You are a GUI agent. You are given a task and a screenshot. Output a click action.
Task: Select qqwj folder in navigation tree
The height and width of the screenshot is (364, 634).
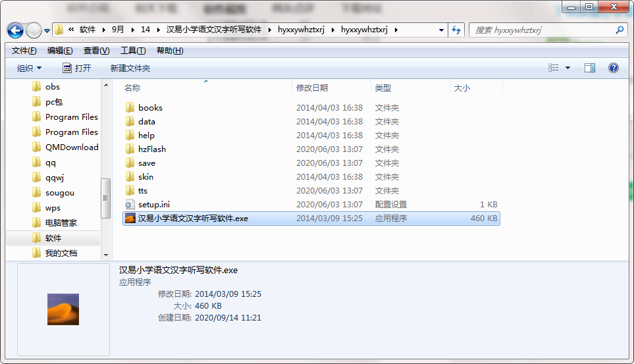point(54,178)
